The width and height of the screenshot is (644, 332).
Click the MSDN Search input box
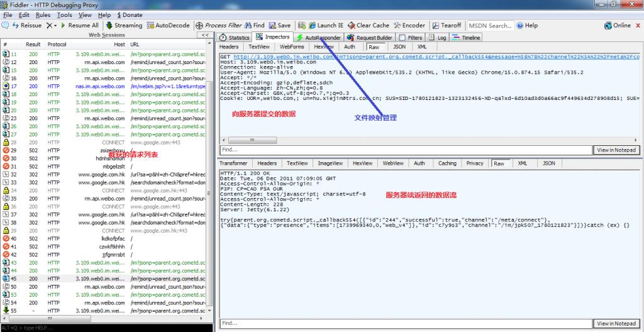(x=491, y=26)
